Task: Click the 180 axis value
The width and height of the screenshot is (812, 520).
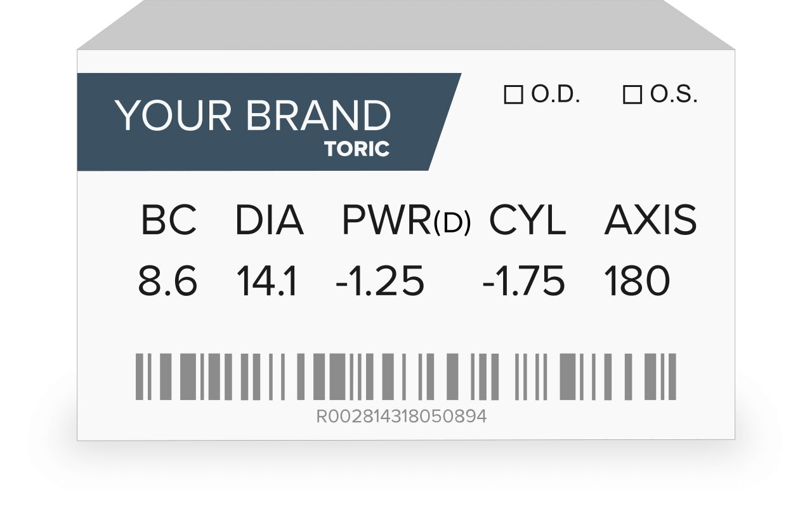Action: point(637,282)
